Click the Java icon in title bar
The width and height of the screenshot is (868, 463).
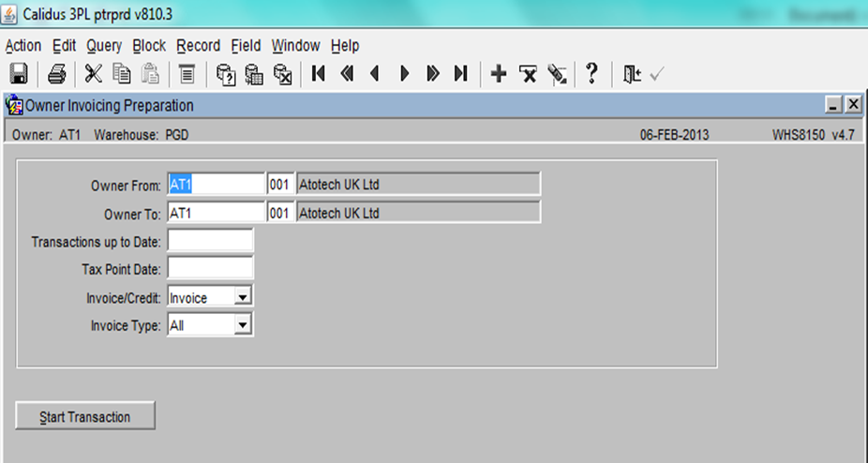pos(8,14)
